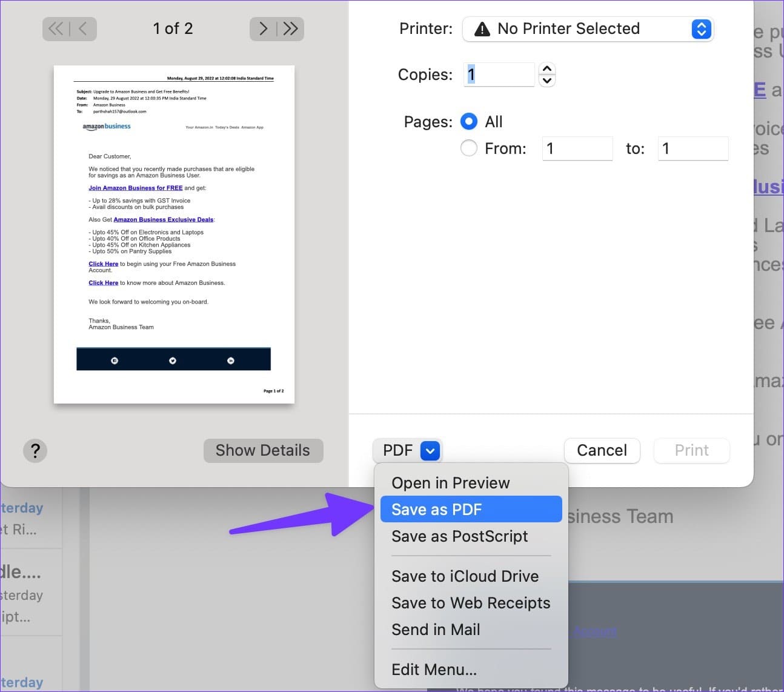Open Edit Menu… option
Image resolution: width=784 pixels, height=692 pixels.
(x=471, y=670)
